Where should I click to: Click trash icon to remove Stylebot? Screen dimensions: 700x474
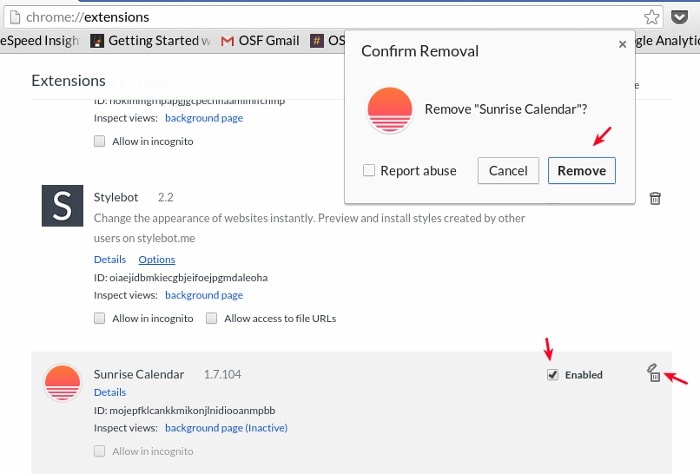[655, 198]
